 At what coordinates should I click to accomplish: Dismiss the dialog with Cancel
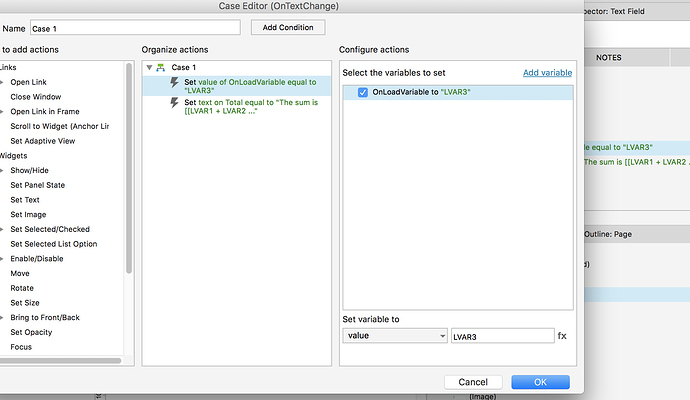(472, 382)
